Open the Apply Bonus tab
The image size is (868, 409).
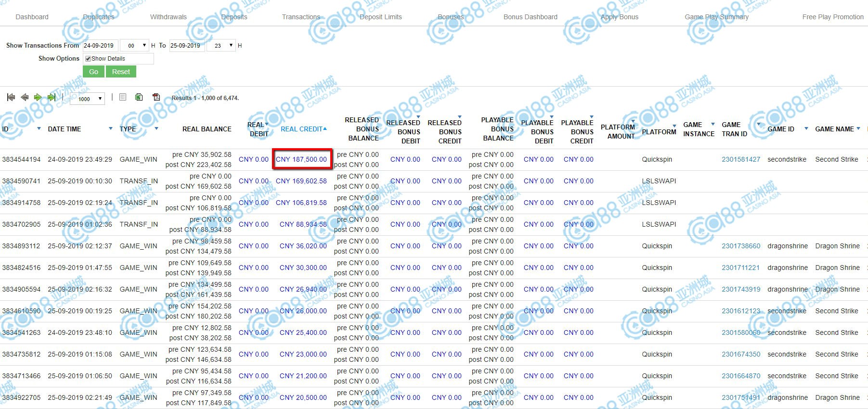click(620, 17)
